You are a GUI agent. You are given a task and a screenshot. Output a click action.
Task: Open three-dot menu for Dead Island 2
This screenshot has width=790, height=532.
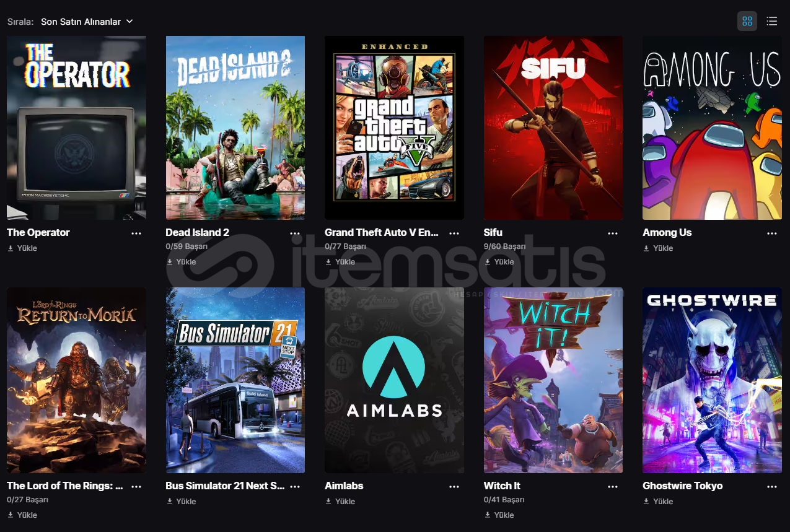296,233
